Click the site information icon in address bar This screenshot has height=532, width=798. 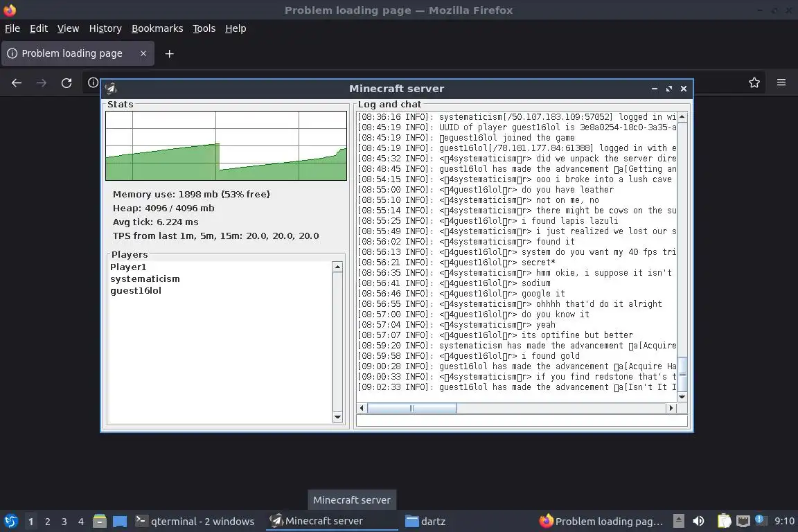(x=93, y=82)
